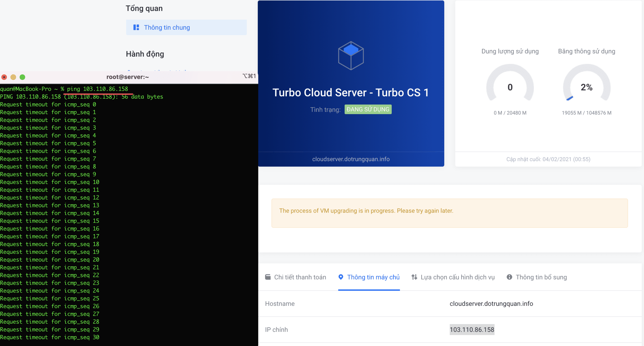Click the wallet icon for Chi tiết thanh toán
The image size is (644, 346).
coord(268,277)
